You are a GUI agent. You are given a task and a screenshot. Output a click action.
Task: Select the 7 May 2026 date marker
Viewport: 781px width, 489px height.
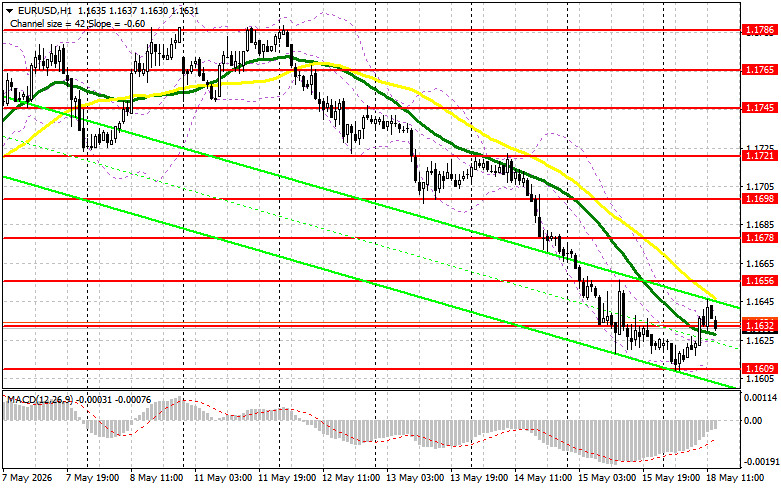[27, 478]
